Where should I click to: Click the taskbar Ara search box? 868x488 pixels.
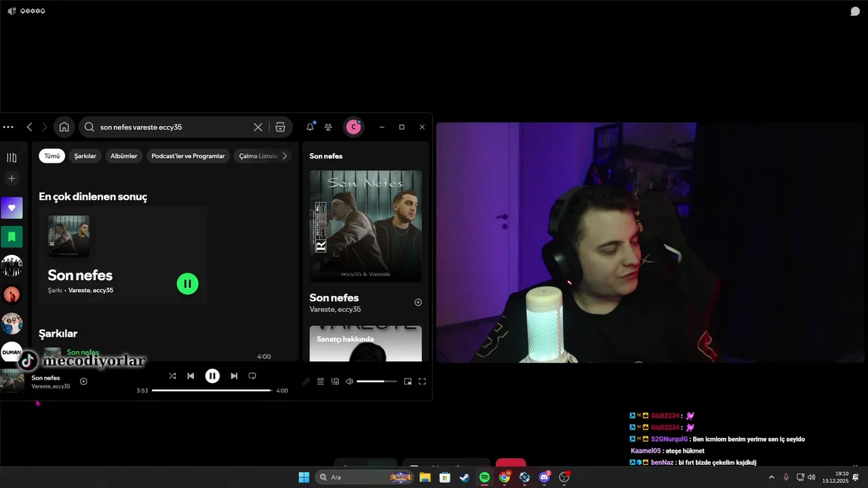[365, 477]
